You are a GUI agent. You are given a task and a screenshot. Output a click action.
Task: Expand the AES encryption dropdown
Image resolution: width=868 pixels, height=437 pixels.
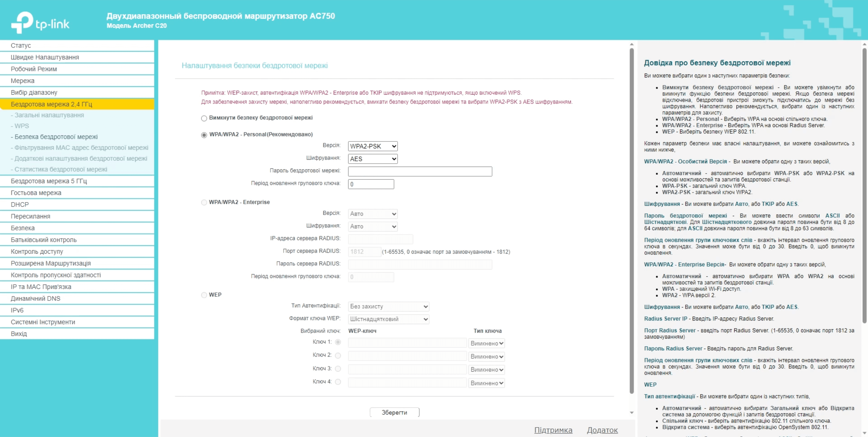[373, 159]
